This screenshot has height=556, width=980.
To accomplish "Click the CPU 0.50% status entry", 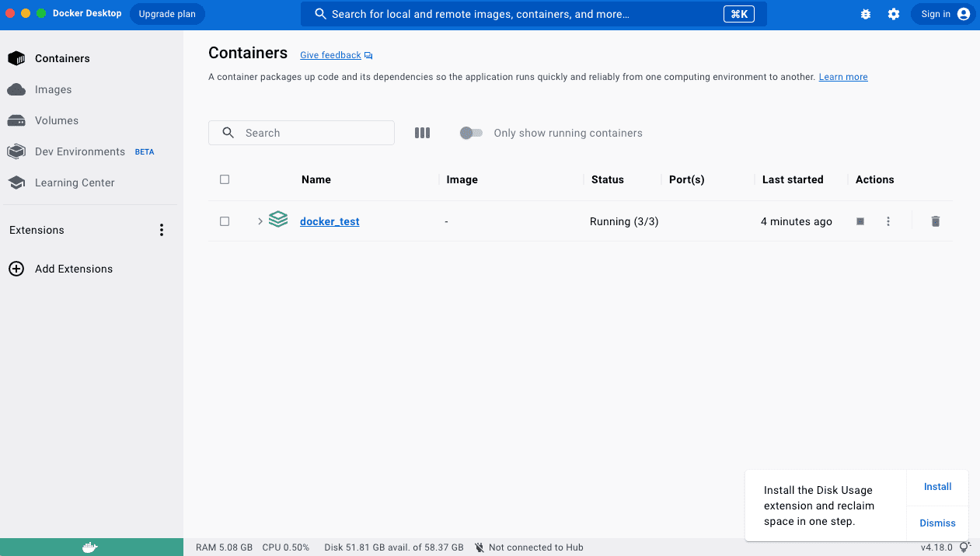I will 285,547.
